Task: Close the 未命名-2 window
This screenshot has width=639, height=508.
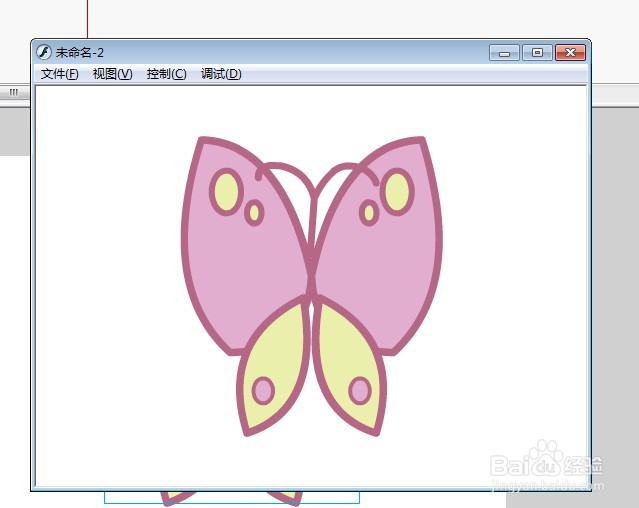Action: 570,53
